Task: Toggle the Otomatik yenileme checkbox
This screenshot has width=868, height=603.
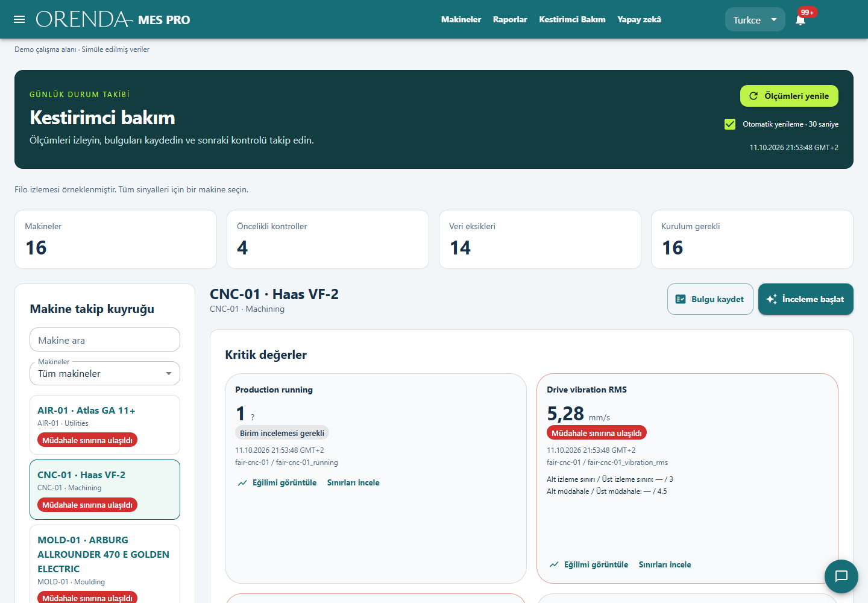Action: 730,124
